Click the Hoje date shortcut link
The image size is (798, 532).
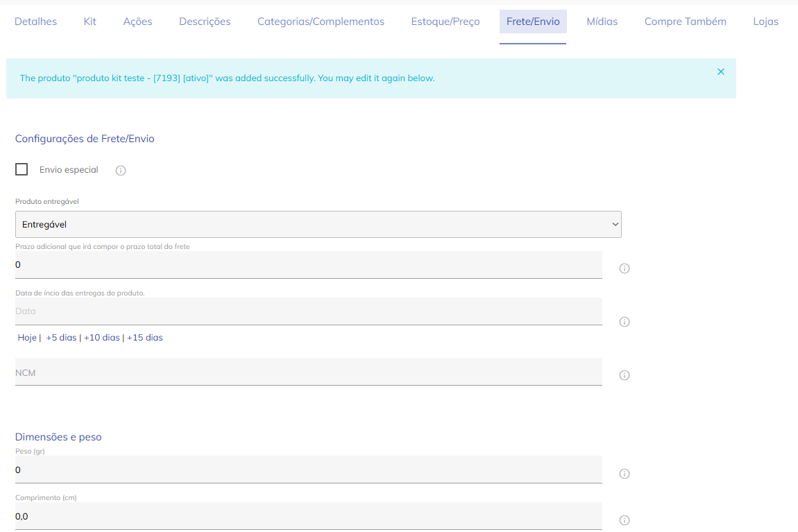(x=27, y=338)
